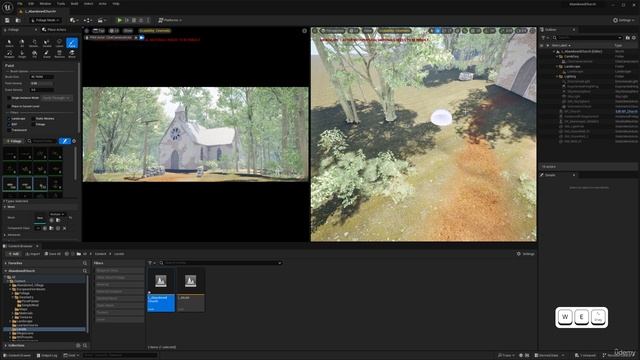Open the add content toolbar dropdown
This screenshot has width=640, height=360.
pos(73,20)
